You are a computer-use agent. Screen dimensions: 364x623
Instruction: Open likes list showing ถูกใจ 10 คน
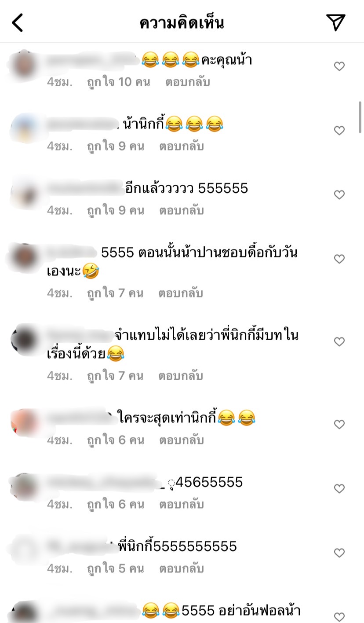(x=119, y=82)
